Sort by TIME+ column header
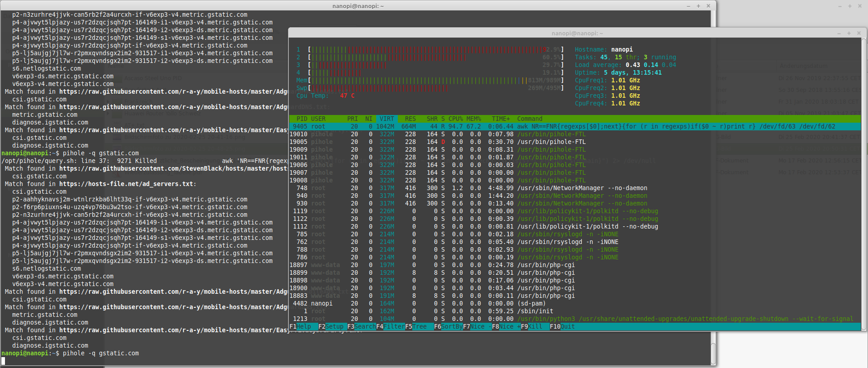The image size is (868, 368). pos(501,119)
